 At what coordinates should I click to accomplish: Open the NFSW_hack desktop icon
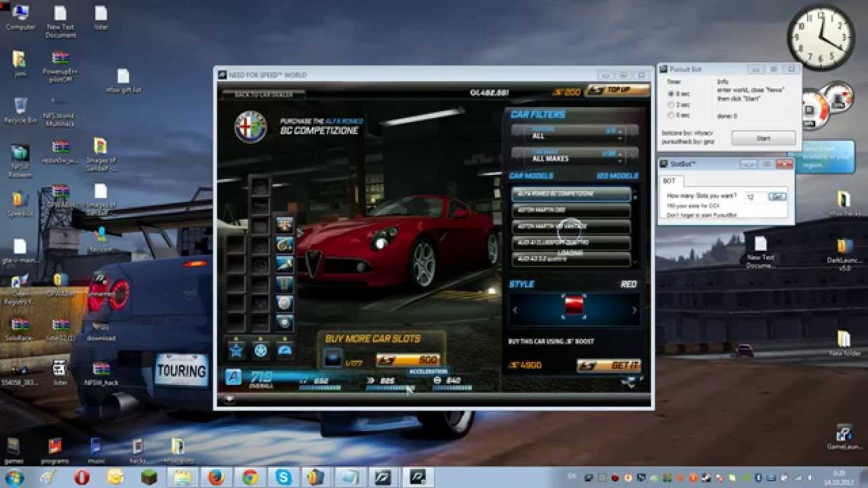(101, 373)
